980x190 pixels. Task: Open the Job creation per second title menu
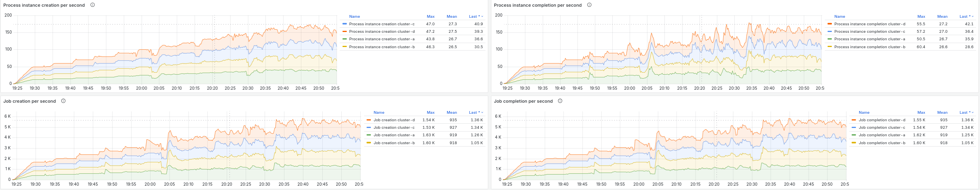(30, 101)
